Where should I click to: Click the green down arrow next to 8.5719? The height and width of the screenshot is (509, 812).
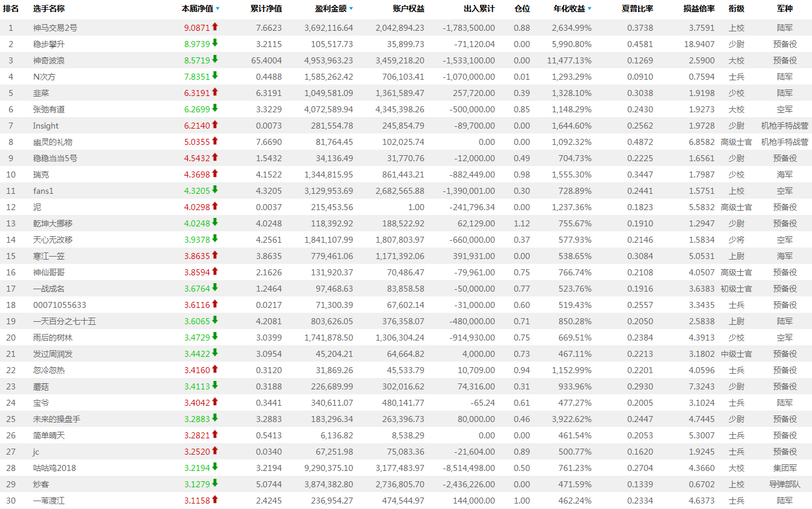[x=215, y=59]
